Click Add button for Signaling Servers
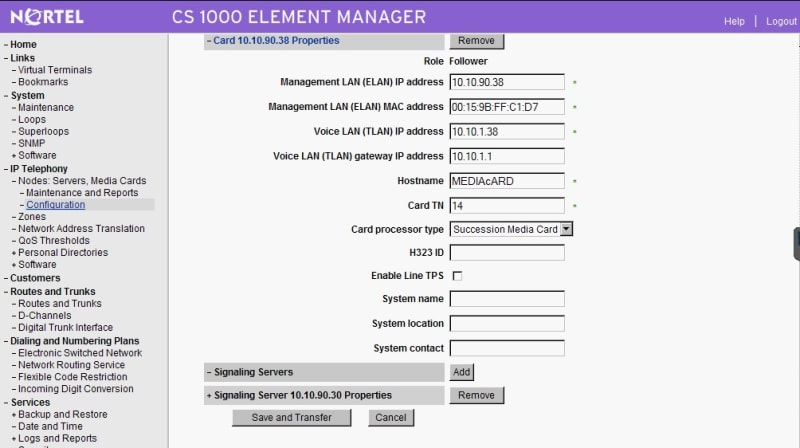Screen dimensions: 800x448 click(x=461, y=372)
